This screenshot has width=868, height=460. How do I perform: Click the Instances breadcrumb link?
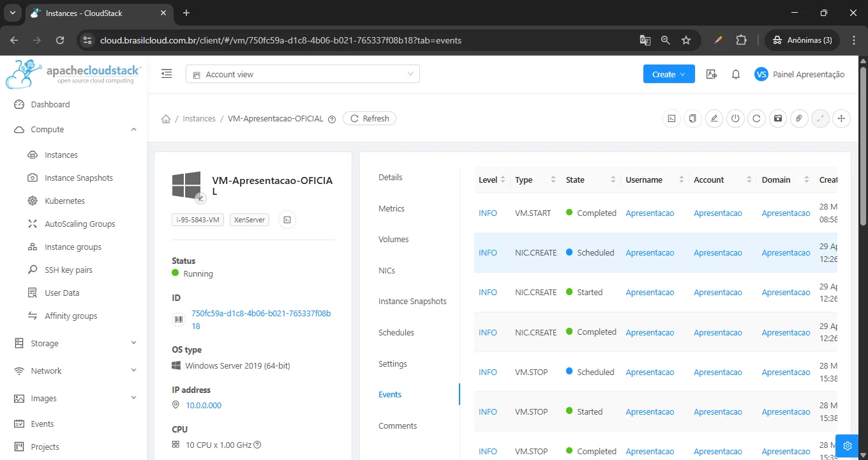tap(199, 119)
